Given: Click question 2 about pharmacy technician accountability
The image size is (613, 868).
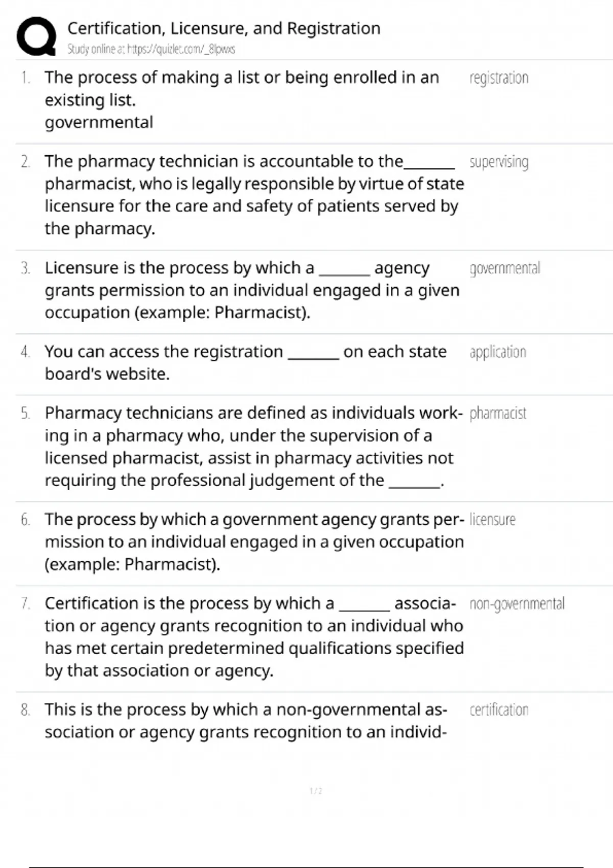Looking at the screenshot, I should [x=254, y=195].
